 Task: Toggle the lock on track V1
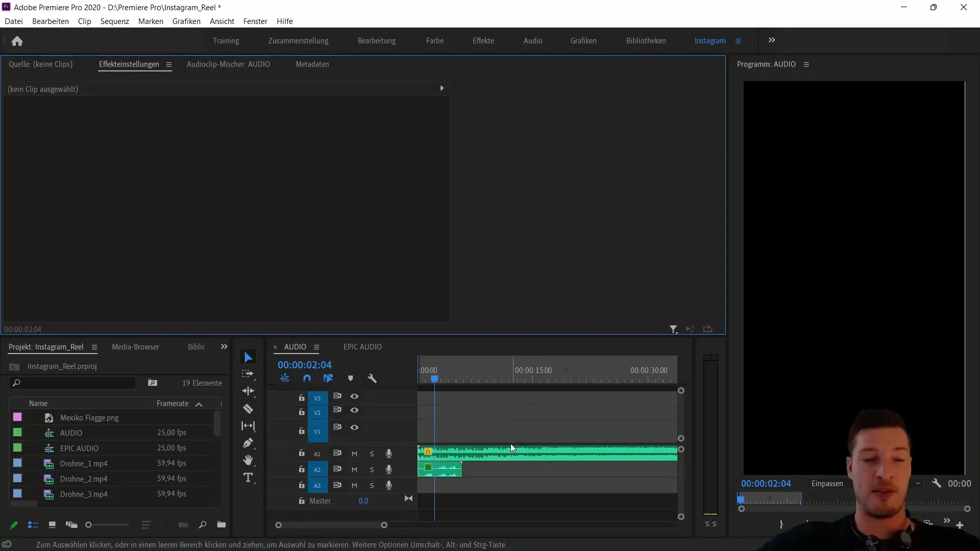tap(302, 431)
